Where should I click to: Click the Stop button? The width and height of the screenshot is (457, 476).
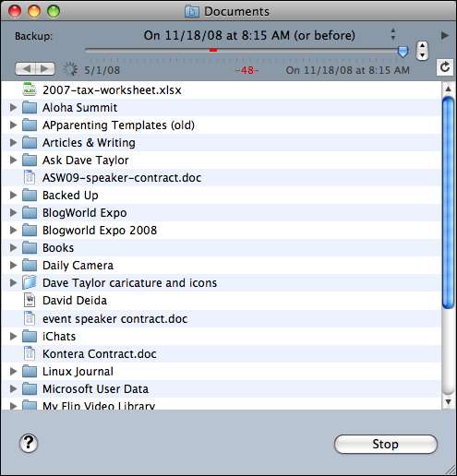[386, 444]
